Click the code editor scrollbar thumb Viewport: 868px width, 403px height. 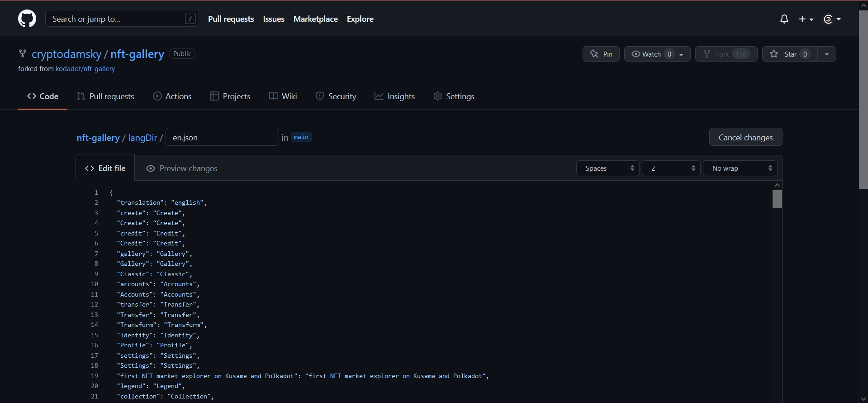click(x=777, y=199)
